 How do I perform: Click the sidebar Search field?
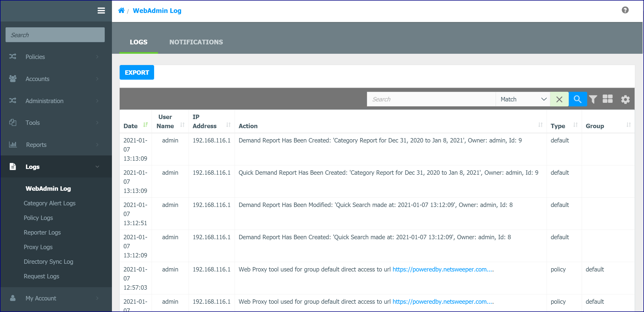55,35
